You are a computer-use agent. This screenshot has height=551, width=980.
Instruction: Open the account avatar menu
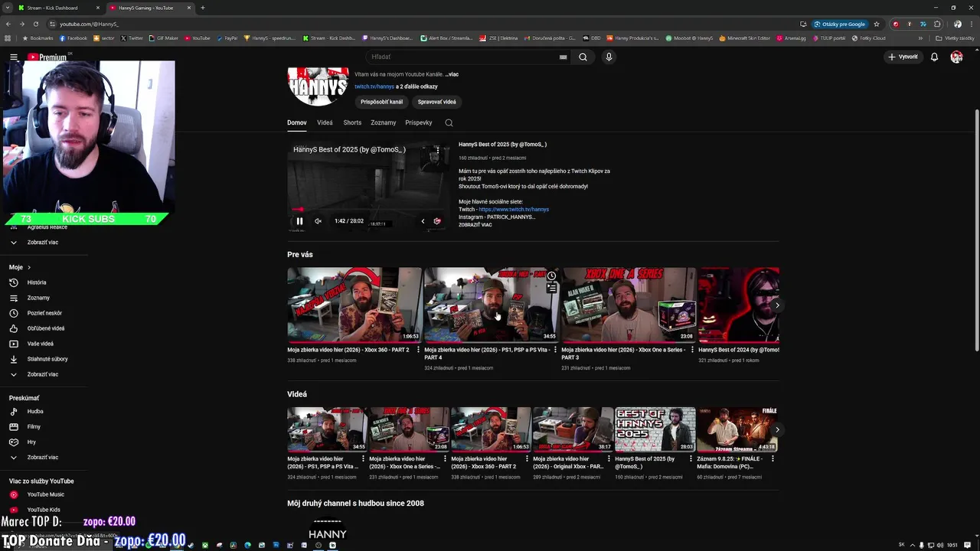coord(956,57)
